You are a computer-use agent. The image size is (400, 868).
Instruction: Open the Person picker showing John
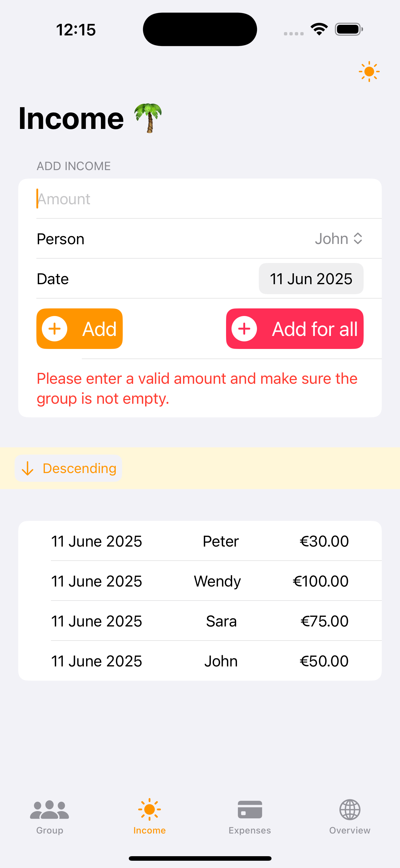coord(200,238)
